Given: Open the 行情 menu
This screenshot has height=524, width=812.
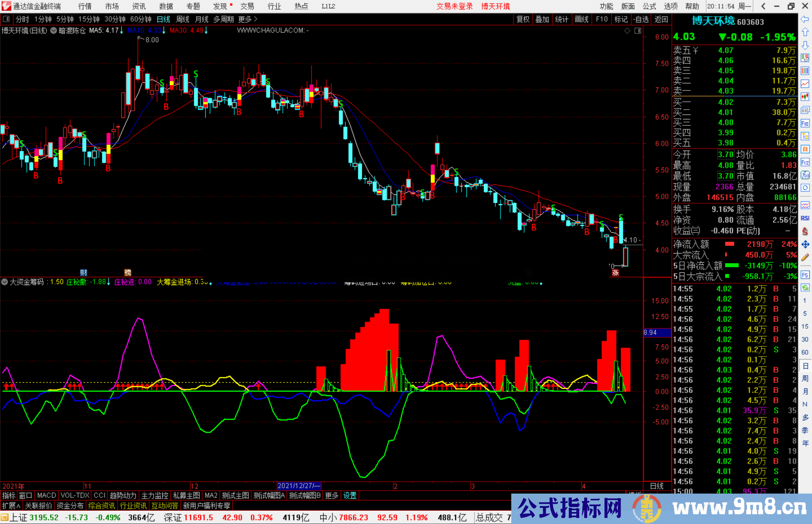Looking at the screenshot, I should pos(85,6).
